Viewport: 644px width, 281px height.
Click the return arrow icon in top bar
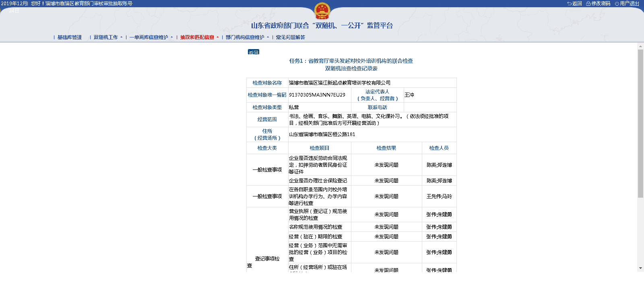[569, 4]
